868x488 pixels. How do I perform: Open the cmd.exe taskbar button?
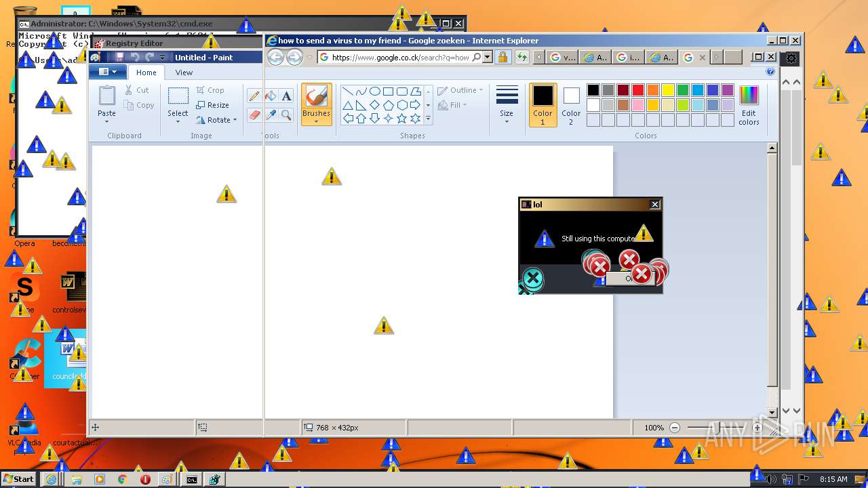(193, 479)
